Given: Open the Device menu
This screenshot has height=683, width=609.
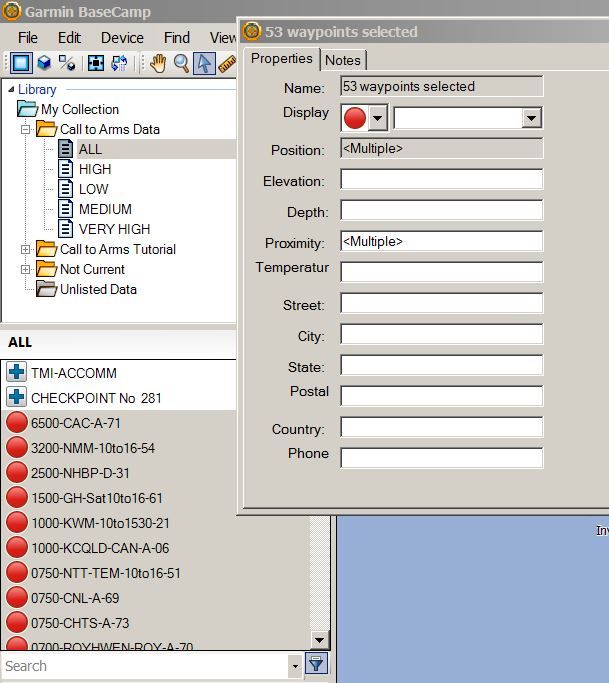Looking at the screenshot, I should coord(122,38).
